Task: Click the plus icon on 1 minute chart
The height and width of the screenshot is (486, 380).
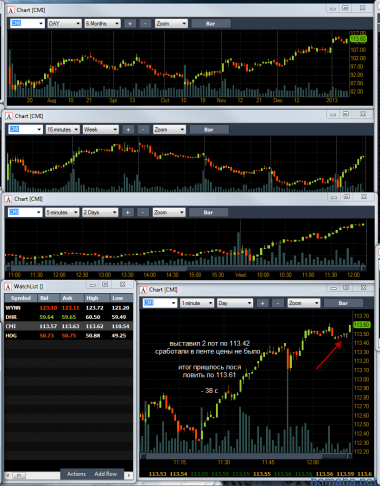Action: [263, 303]
